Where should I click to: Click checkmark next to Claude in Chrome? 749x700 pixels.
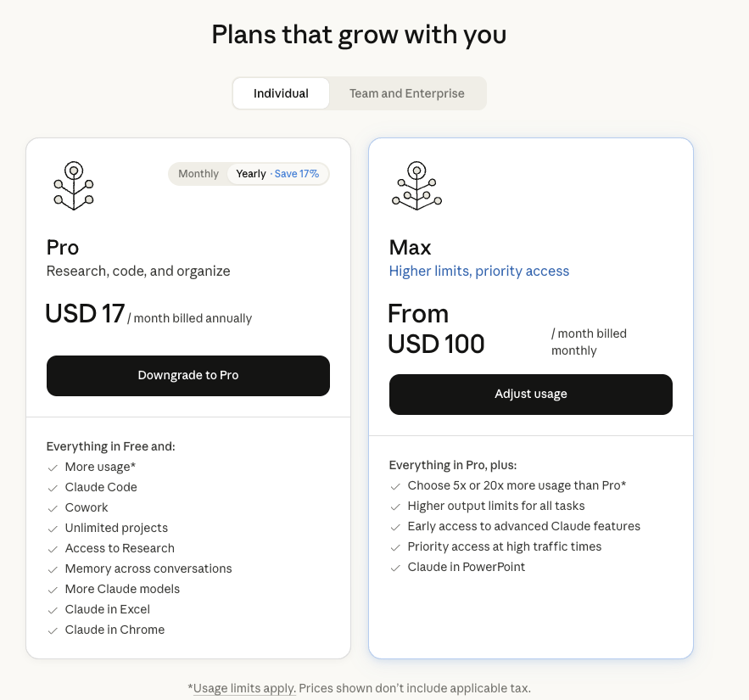[53, 630]
